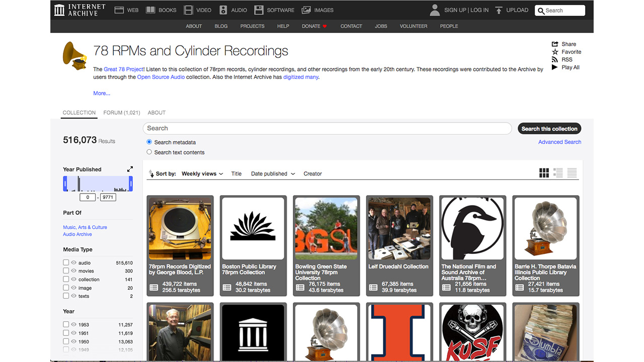644x362 pixels.
Task: Check the collection media type box
Action: (x=66, y=279)
